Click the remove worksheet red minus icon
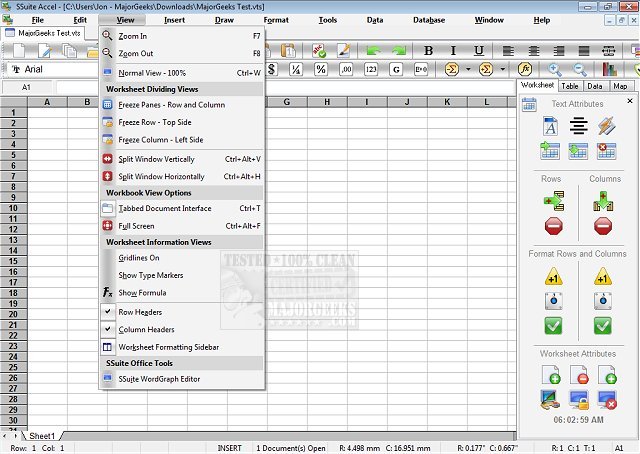The height and width of the screenshot is (454, 640). (579, 375)
